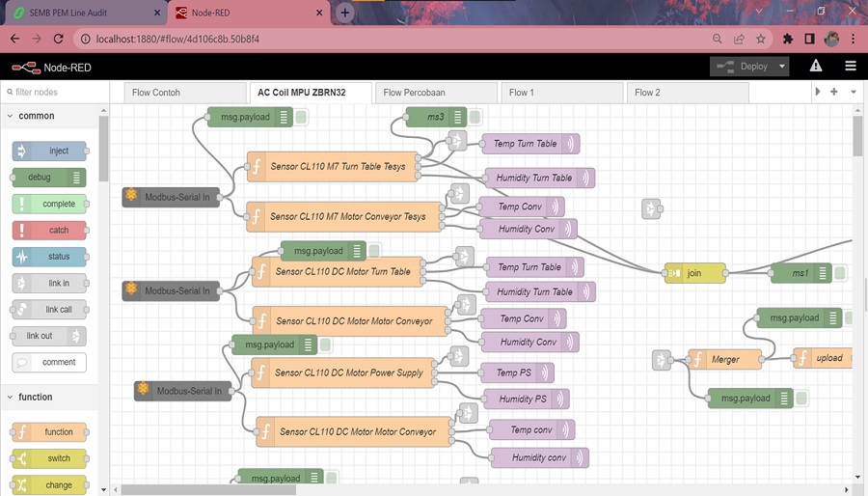868x496 pixels.
Task: Toggle msg.payload debug button below Merger
Action: [x=801, y=398]
